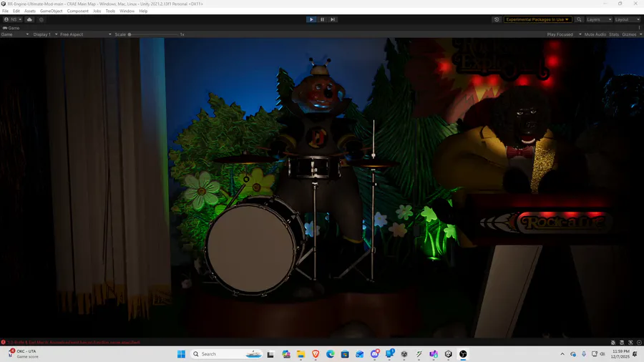Click third status bar icon at bottom right
The image size is (644, 362).
point(630,342)
